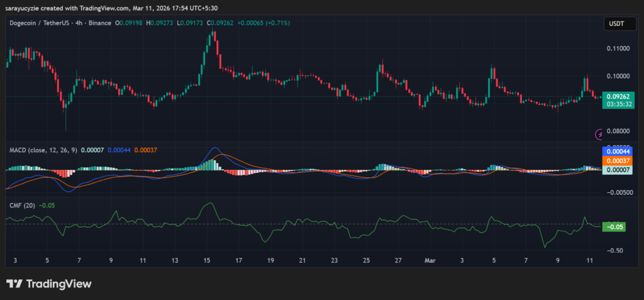Click the purple lightning bolt icon
This screenshot has height=300, width=644.
[x=601, y=133]
